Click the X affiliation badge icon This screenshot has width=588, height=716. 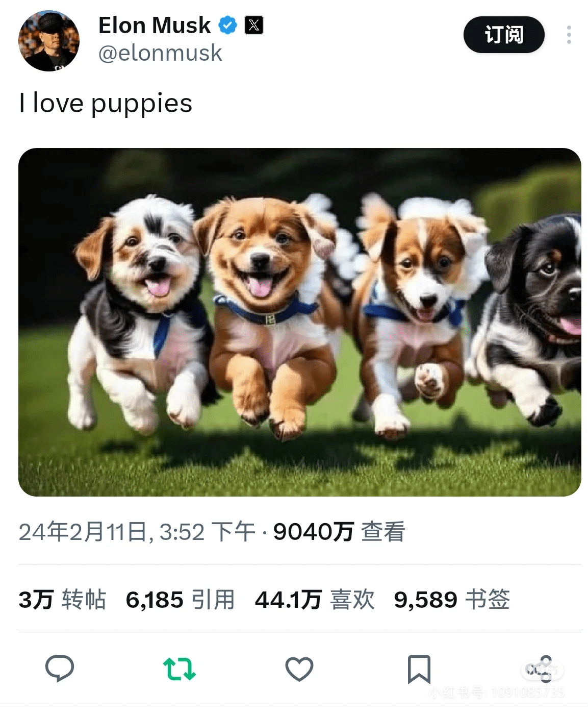tap(254, 25)
